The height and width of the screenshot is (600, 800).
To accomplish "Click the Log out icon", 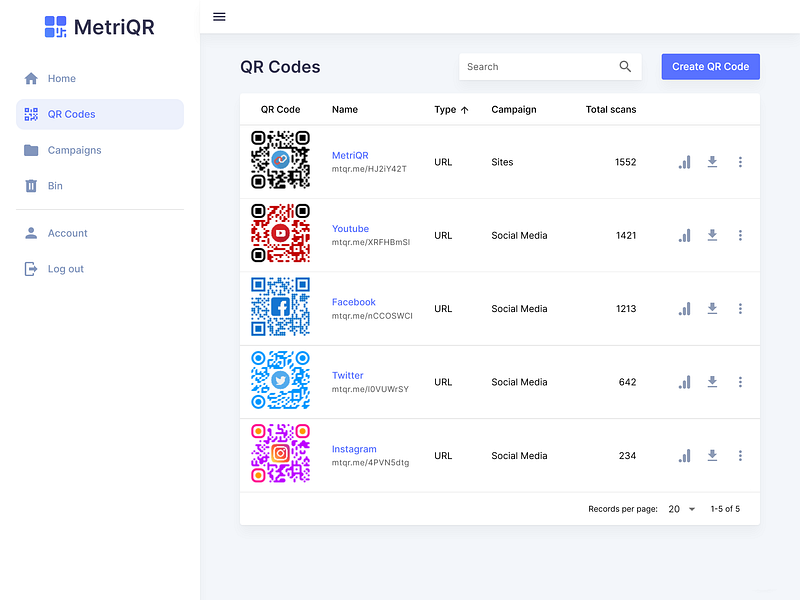I will [x=31, y=269].
